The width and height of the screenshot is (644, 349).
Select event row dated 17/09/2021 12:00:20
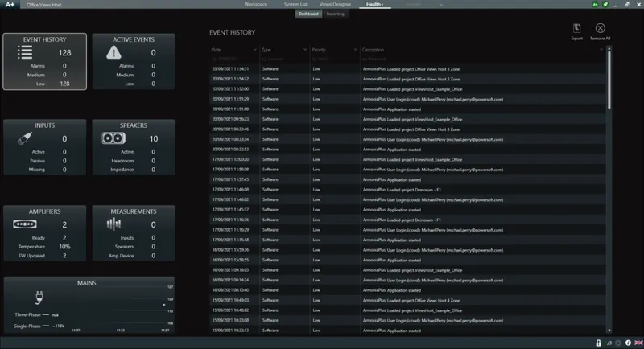[407, 159]
